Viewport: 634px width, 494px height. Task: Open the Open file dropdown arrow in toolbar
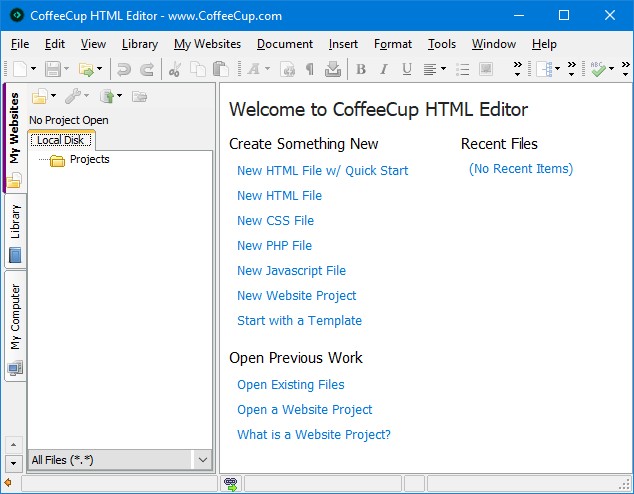click(100, 69)
